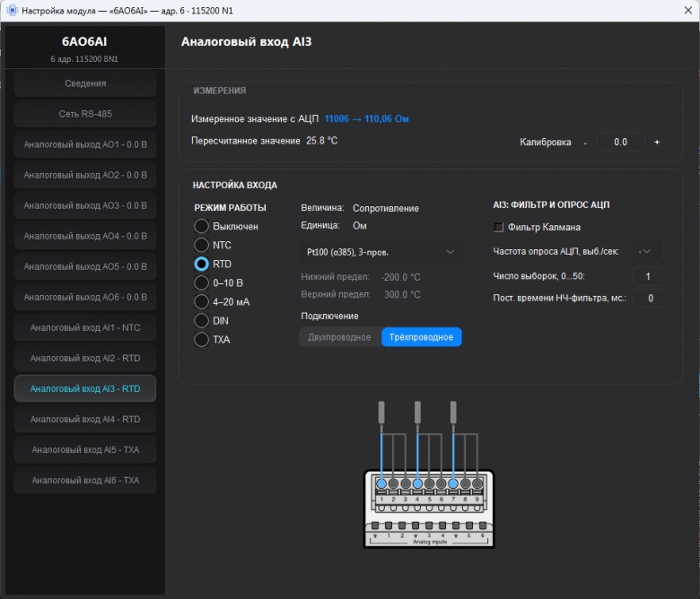
Task: Select the NTC operating mode
Action: 201,245
